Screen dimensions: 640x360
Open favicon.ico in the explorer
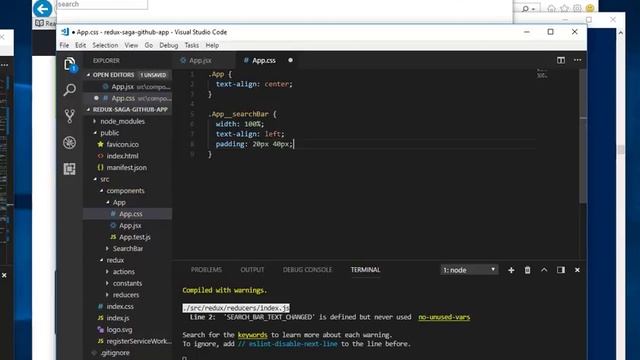pyautogui.click(x=122, y=144)
